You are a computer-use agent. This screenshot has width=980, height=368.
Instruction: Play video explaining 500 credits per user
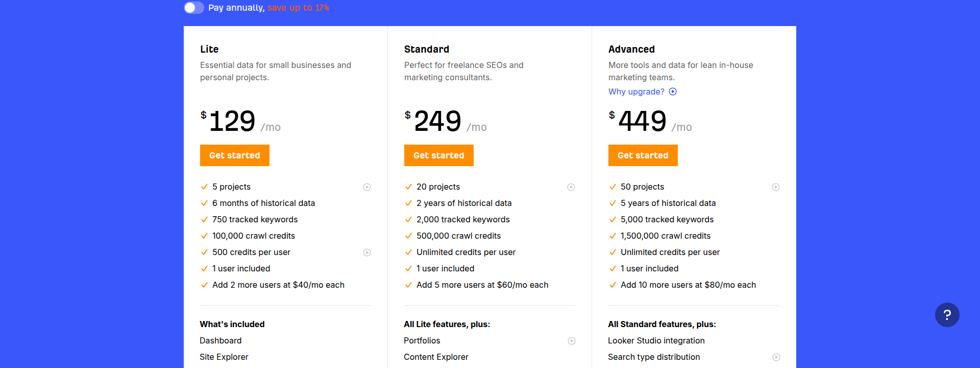click(x=367, y=252)
